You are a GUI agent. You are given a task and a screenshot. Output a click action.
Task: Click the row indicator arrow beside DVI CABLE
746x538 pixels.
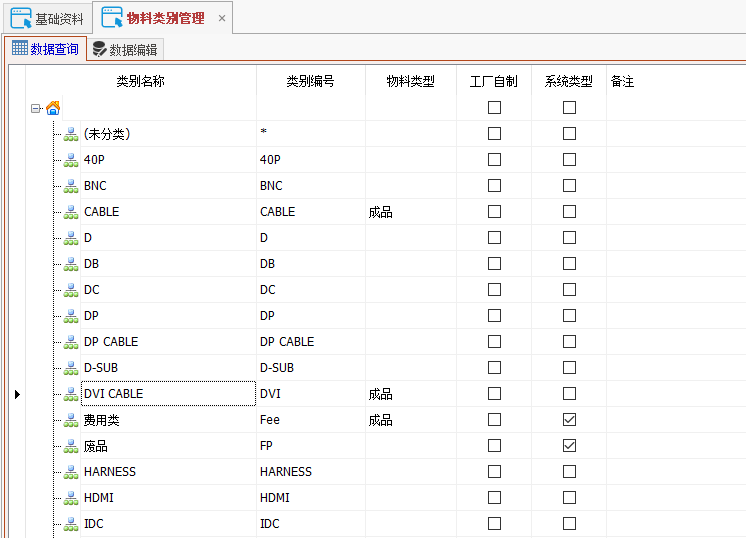tap(17, 394)
